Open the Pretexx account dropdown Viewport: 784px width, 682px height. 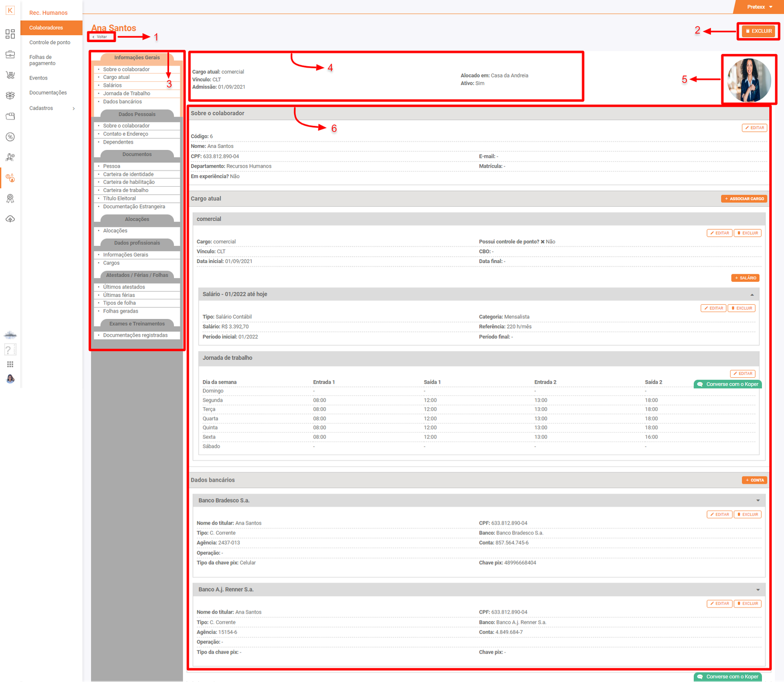coord(759,7)
